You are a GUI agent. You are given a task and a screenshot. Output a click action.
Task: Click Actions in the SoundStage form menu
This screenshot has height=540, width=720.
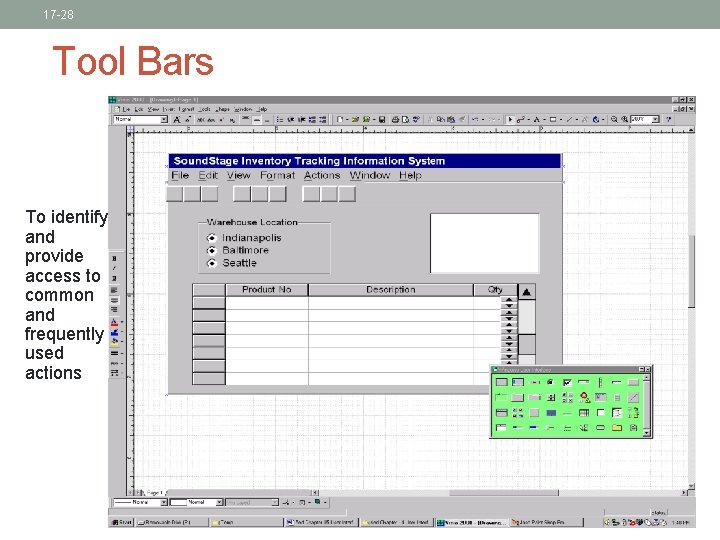(x=322, y=175)
